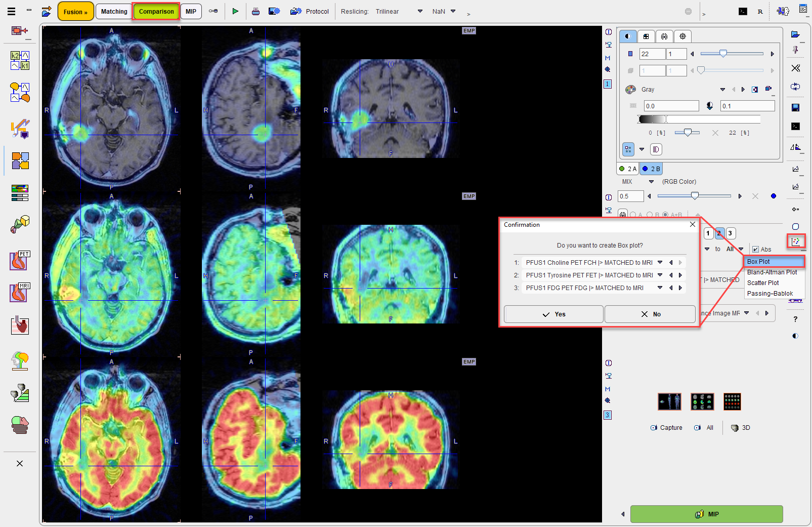The width and height of the screenshot is (812, 527).
Task: Click the load data folder icon in toolbar
Action: point(47,11)
